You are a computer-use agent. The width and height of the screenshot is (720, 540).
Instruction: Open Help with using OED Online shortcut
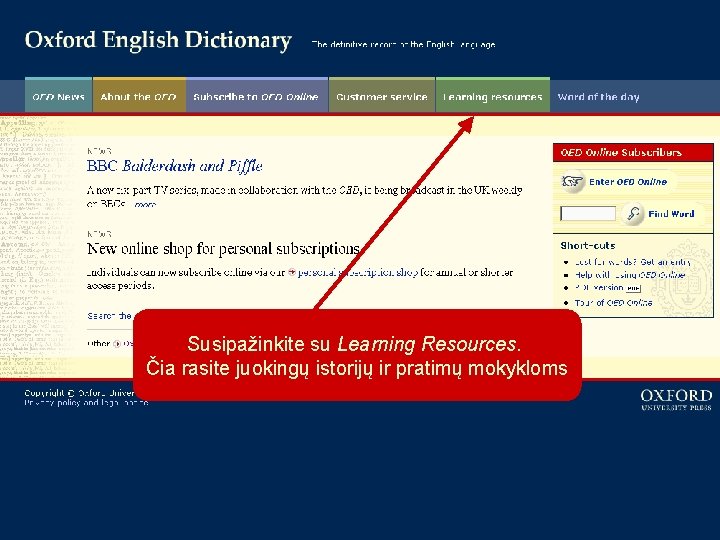[x=630, y=275]
